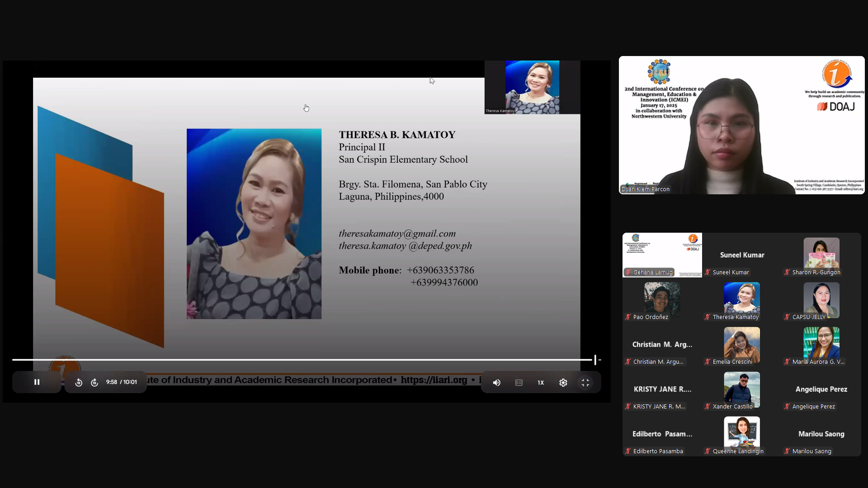The width and height of the screenshot is (868, 488).
Task: Exit fullscreen mode
Action: pyautogui.click(x=585, y=383)
